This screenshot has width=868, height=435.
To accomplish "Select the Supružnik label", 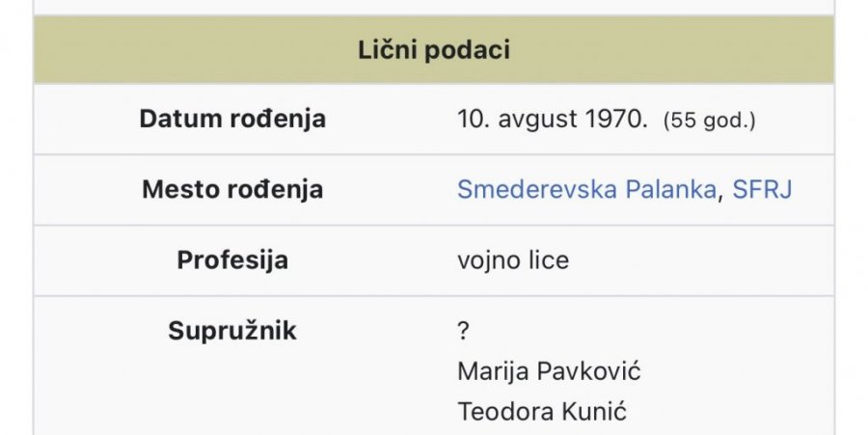I will pos(232,331).
